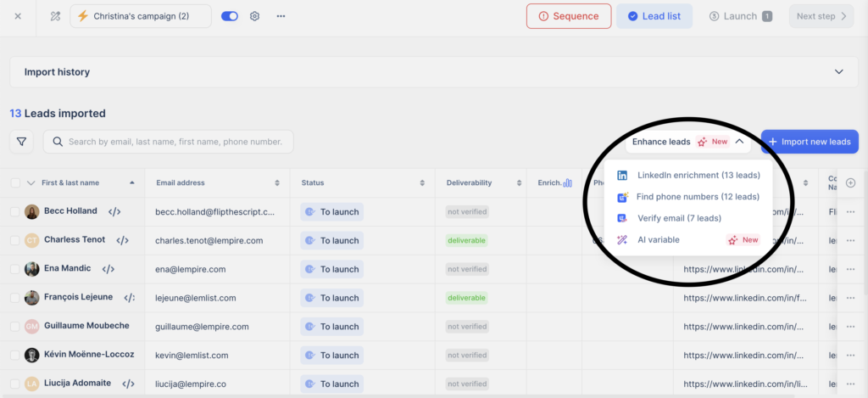Select the Charless Tenot row checkbox
The image size is (868, 398).
pos(15,240)
